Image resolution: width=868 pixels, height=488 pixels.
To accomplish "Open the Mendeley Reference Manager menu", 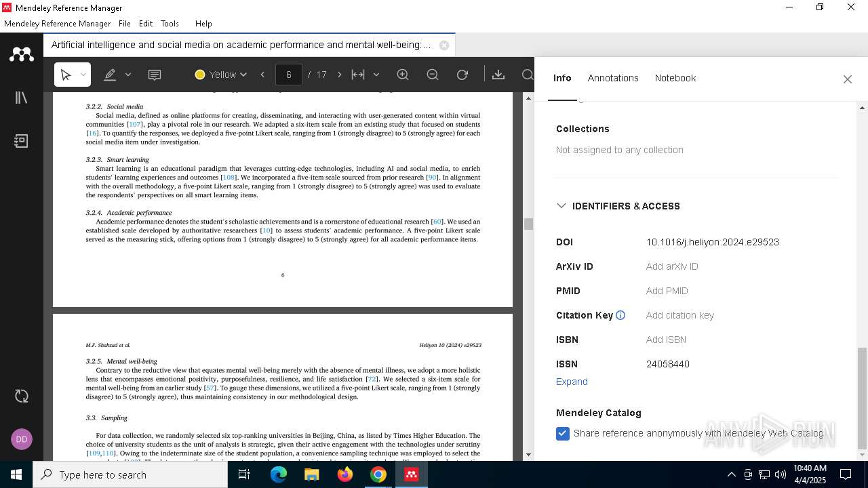I will pyautogui.click(x=57, y=23).
